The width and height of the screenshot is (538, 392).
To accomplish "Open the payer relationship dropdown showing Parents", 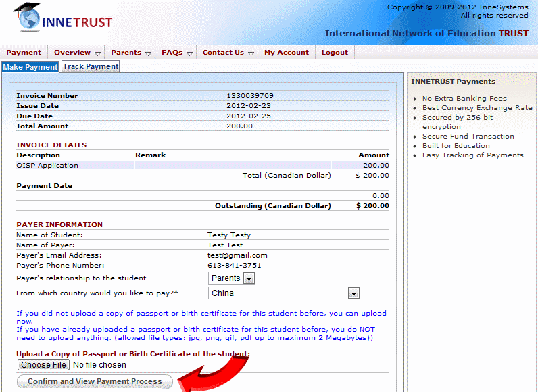I will (231, 278).
